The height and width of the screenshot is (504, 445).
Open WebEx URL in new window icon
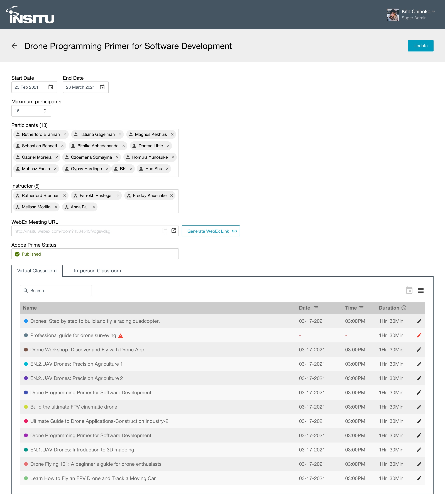174,231
